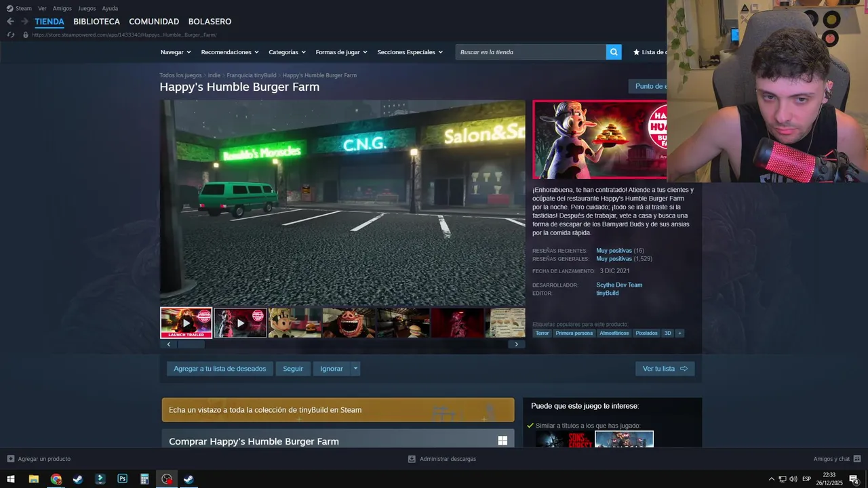Click the Franquicia tinyBuild breadcrumb
Viewport: 868px width, 488px height.
tap(252, 75)
